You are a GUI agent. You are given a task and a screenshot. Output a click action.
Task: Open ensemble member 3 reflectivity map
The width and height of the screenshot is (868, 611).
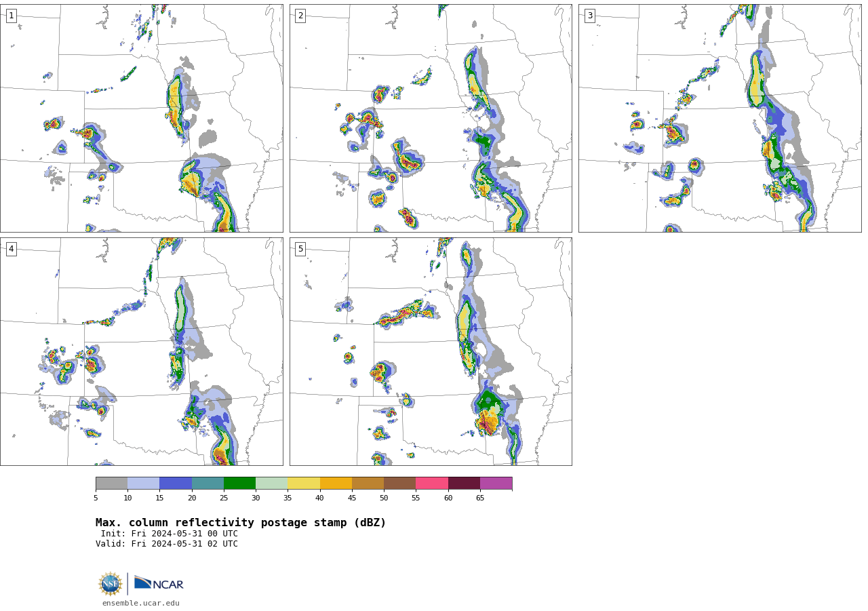[720, 118]
